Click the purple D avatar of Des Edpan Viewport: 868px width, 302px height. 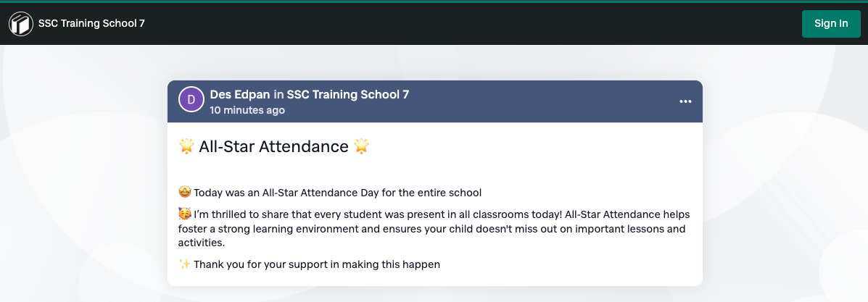[x=191, y=99]
